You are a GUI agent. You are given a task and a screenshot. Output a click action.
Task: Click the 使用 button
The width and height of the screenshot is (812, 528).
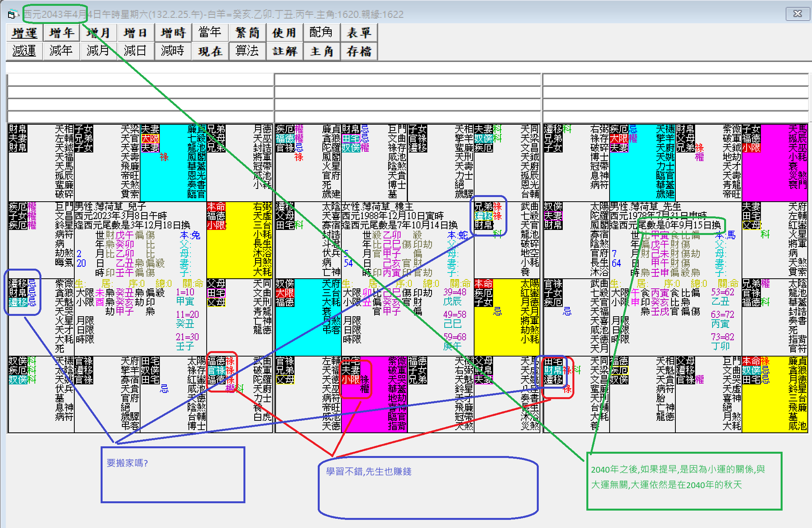coord(284,33)
